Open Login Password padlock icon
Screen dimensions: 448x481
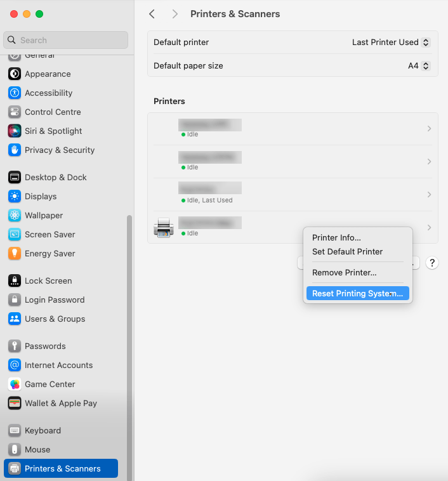coord(15,300)
